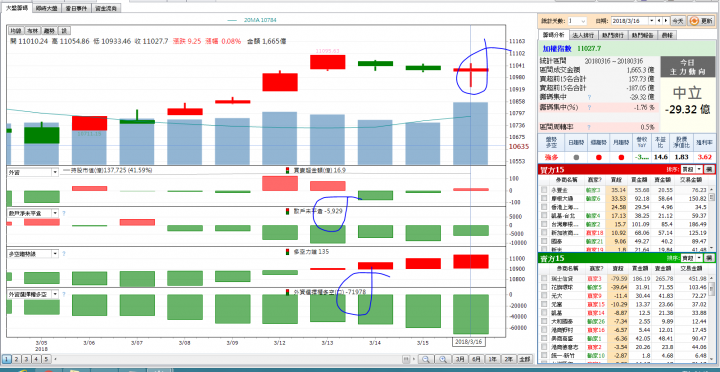Click the chart scroll grip icon
This screenshot has width=720, height=372.
(406, 359)
